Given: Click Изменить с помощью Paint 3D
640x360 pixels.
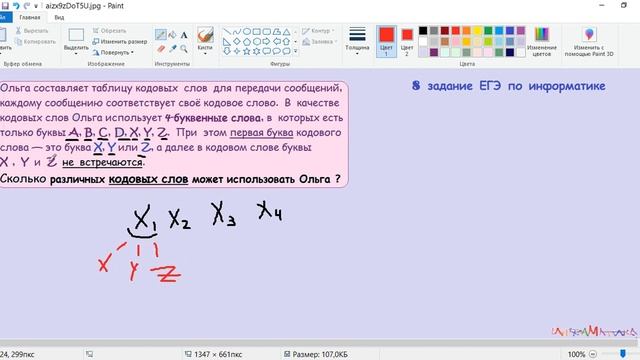Looking at the screenshot, I should click(589, 41).
